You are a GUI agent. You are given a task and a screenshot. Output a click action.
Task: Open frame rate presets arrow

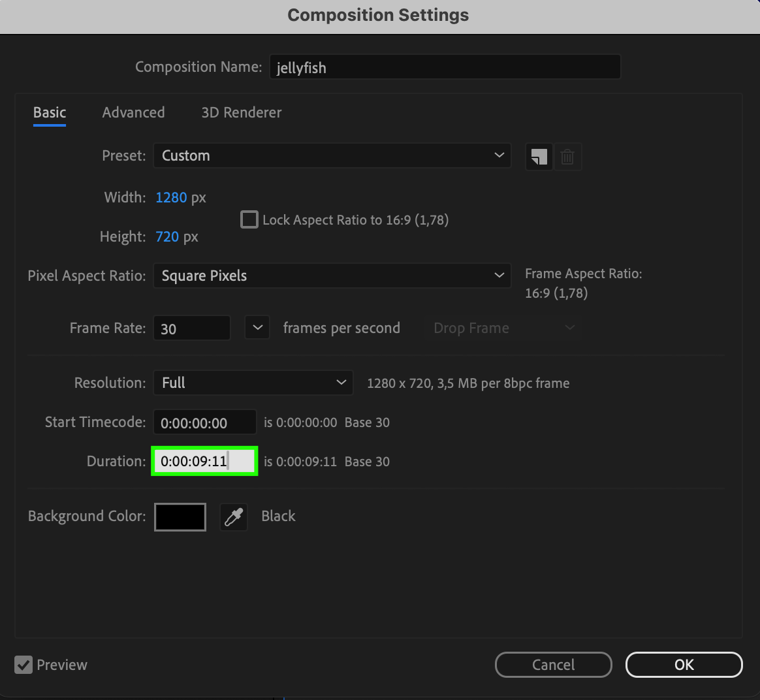click(x=257, y=328)
